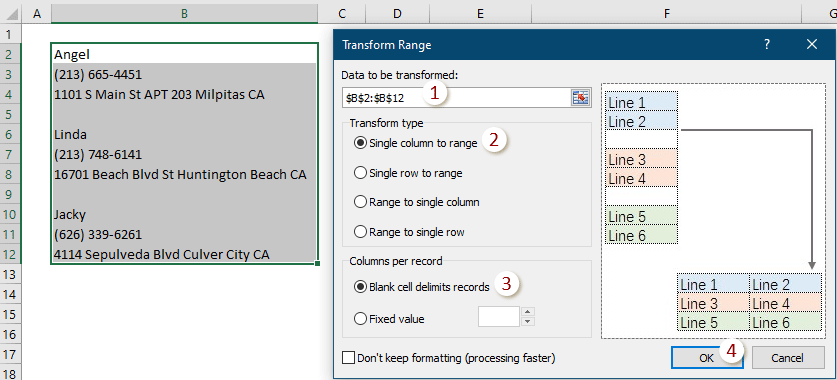Select row 11 header
837x380 pixels.
(x=11, y=234)
